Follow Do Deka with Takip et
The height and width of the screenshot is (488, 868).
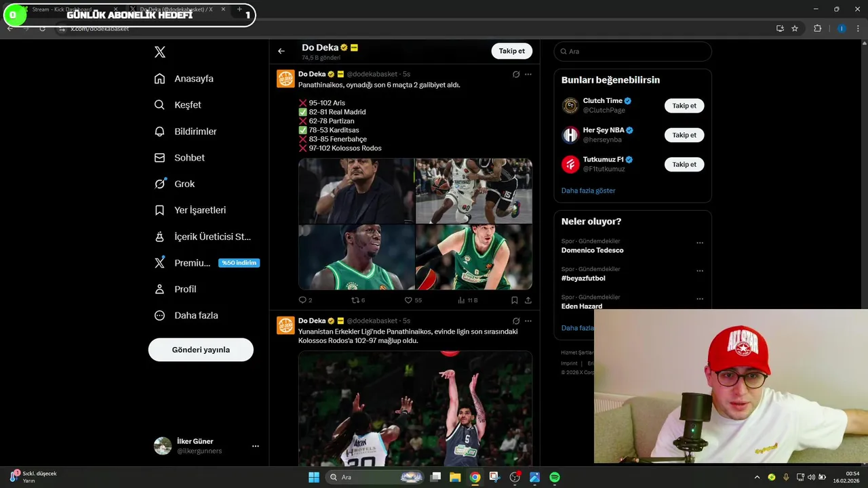click(x=512, y=51)
